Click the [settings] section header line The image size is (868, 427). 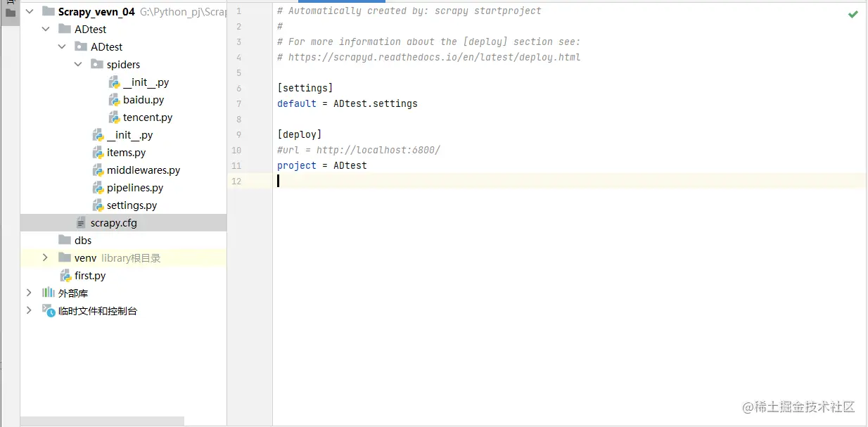305,88
